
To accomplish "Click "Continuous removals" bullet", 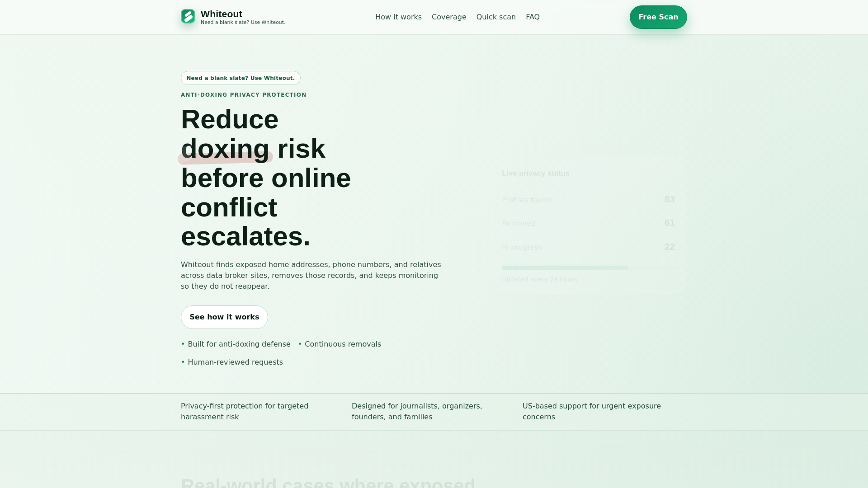I will (x=340, y=344).
